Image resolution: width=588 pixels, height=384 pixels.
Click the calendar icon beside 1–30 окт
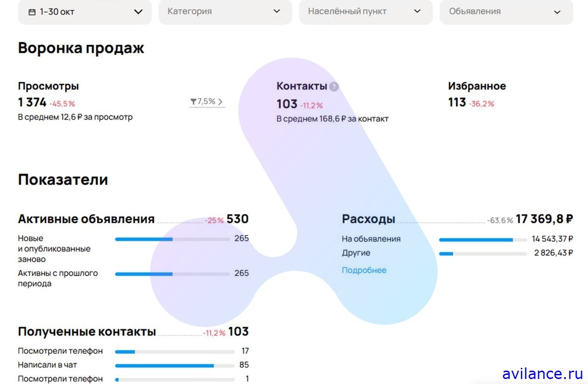click(x=32, y=12)
